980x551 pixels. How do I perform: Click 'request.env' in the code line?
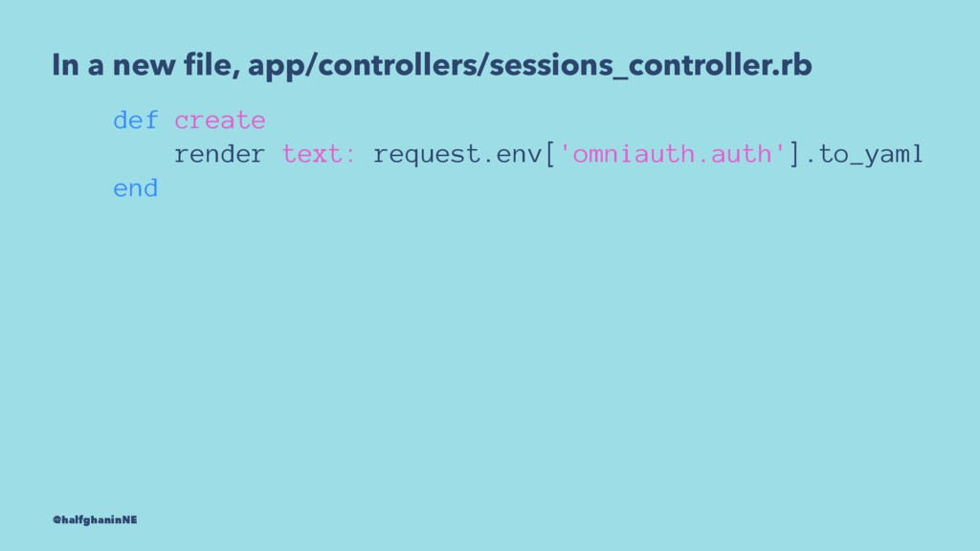click(x=457, y=154)
